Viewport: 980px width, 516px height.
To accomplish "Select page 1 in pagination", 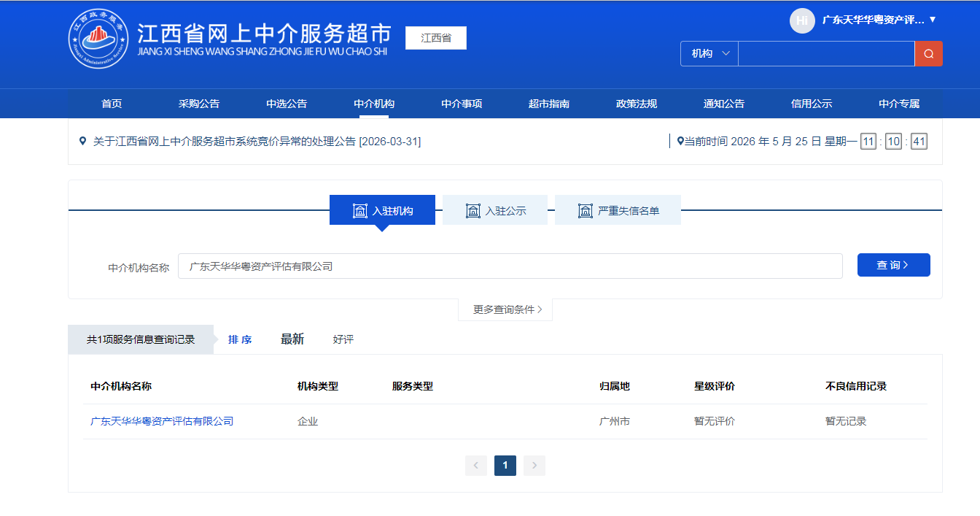I will [x=505, y=466].
